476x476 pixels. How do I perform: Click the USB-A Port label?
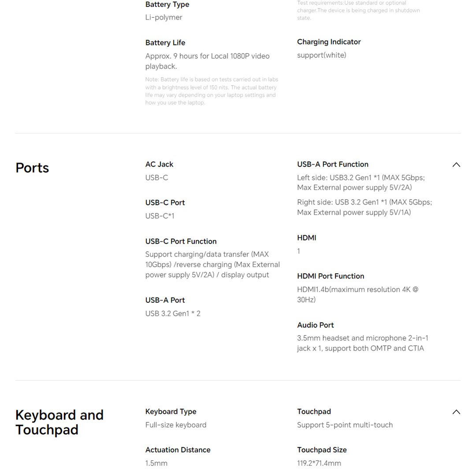165,300
